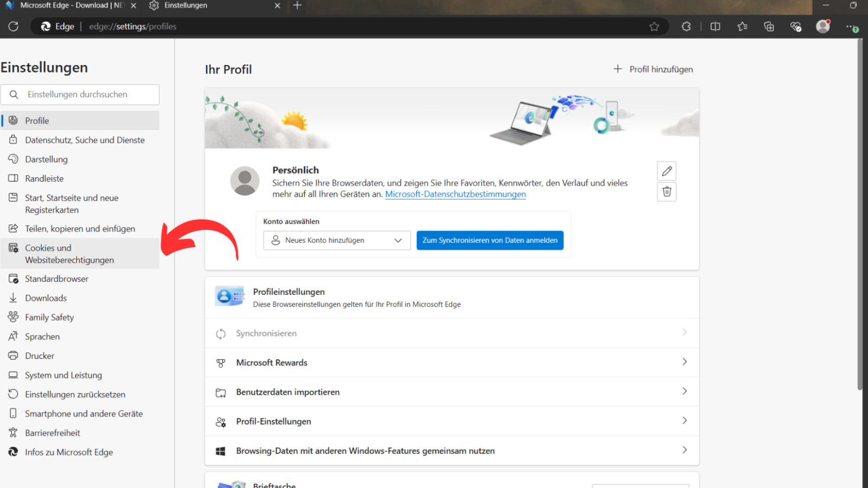Open Collections toolbar icon
The height and width of the screenshot is (488, 868).
tap(769, 27)
